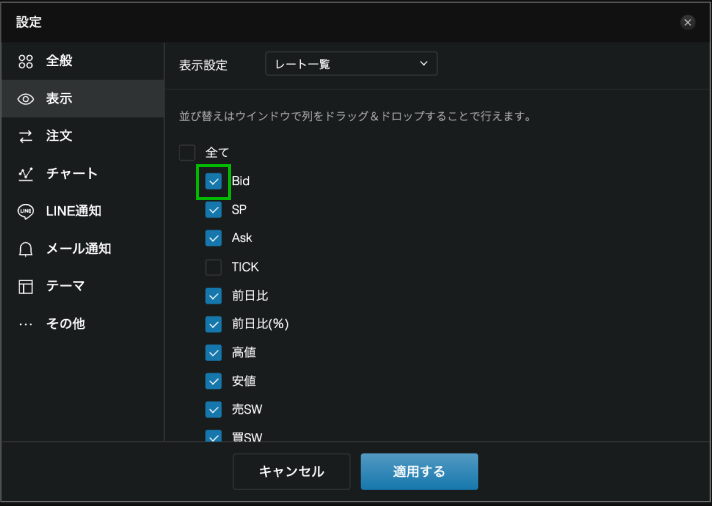
Task: Close the 設定 dialog with X
Action: pos(687,22)
